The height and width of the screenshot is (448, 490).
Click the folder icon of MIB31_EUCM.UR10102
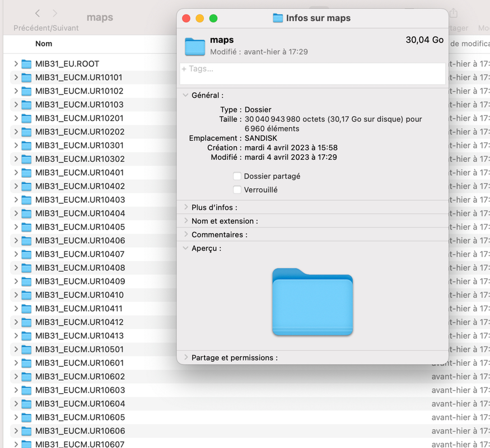(x=26, y=91)
